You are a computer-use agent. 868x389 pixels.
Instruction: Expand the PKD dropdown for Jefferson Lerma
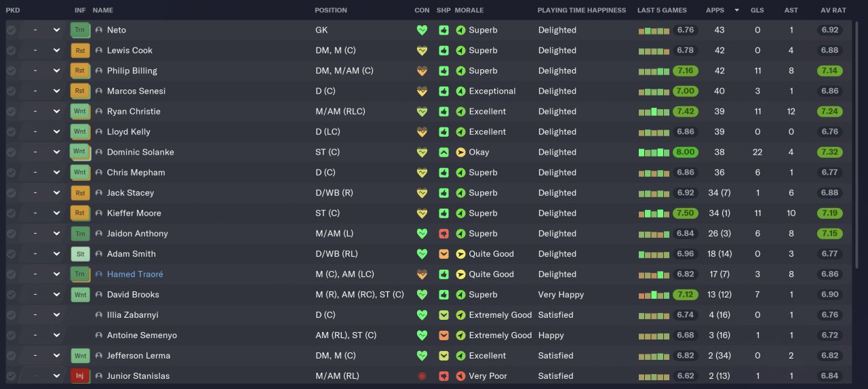tap(56, 356)
